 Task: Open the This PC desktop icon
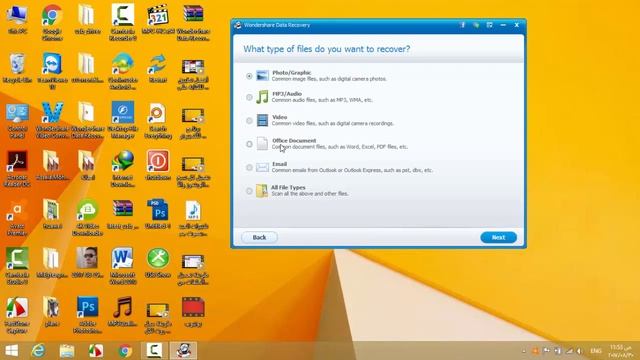(x=17, y=19)
